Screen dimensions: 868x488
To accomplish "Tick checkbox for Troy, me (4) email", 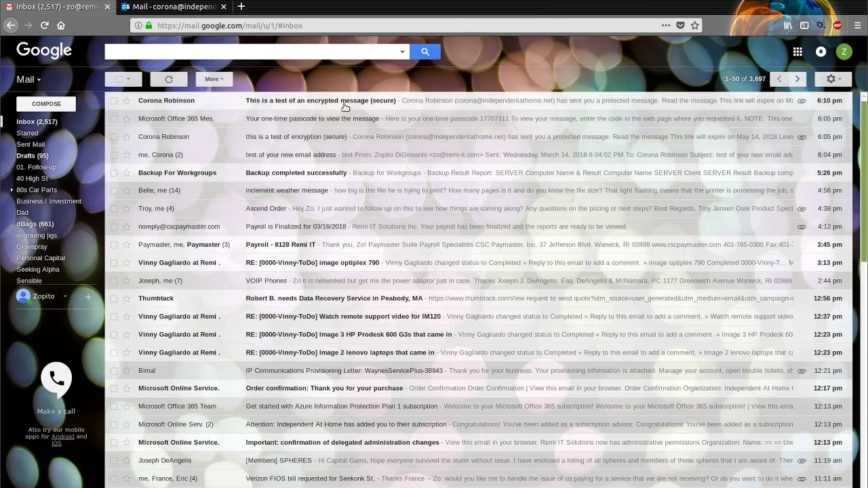I will 114,209.
